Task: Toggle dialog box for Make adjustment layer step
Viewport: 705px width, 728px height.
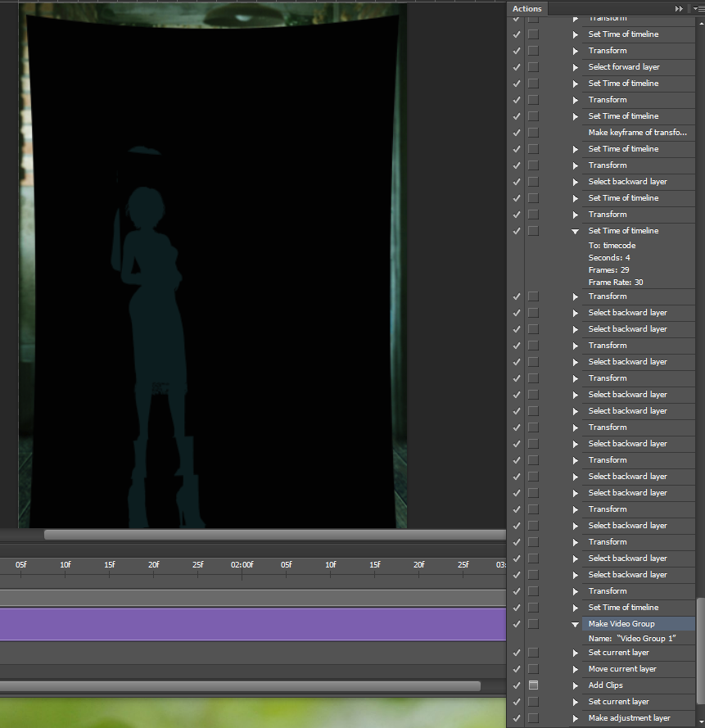Action: (x=533, y=718)
